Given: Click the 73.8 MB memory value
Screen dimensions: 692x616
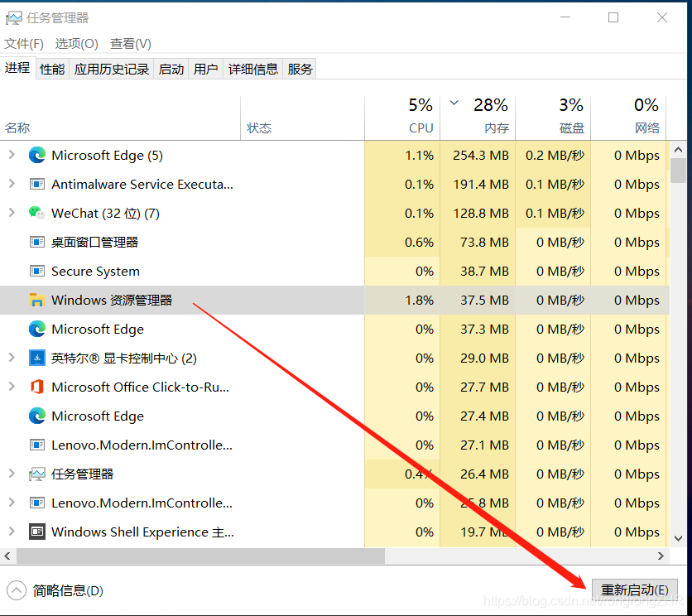Looking at the screenshot, I should [484, 243].
